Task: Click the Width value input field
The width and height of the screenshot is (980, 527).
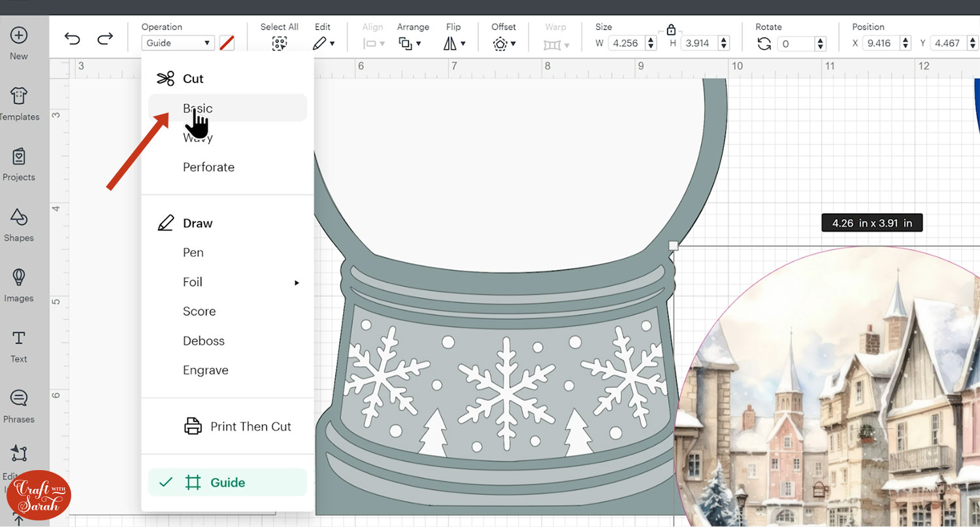Action: click(625, 44)
